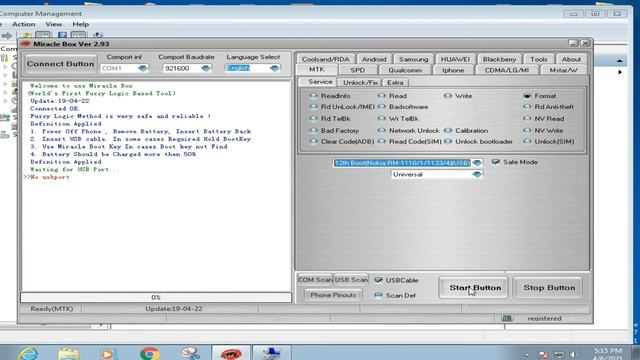Open the Extra sub-tab
The width and height of the screenshot is (640, 360).
395,82
